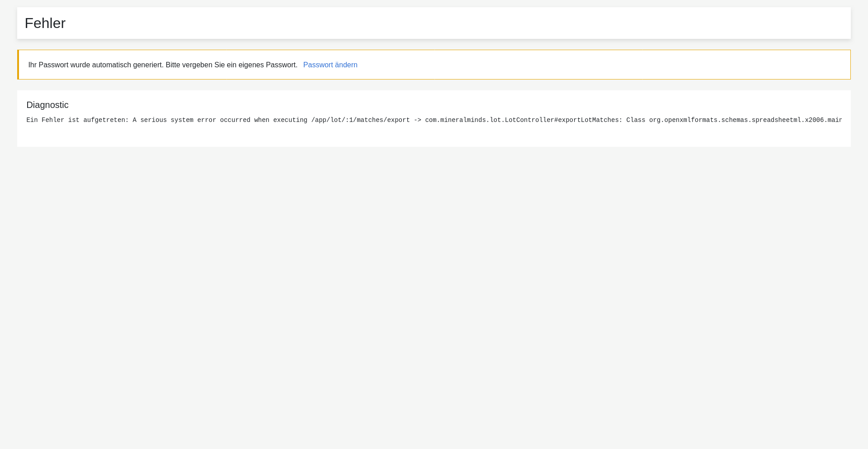Click the 'Fehler' page heading
This screenshot has width=868, height=449.
45,23
